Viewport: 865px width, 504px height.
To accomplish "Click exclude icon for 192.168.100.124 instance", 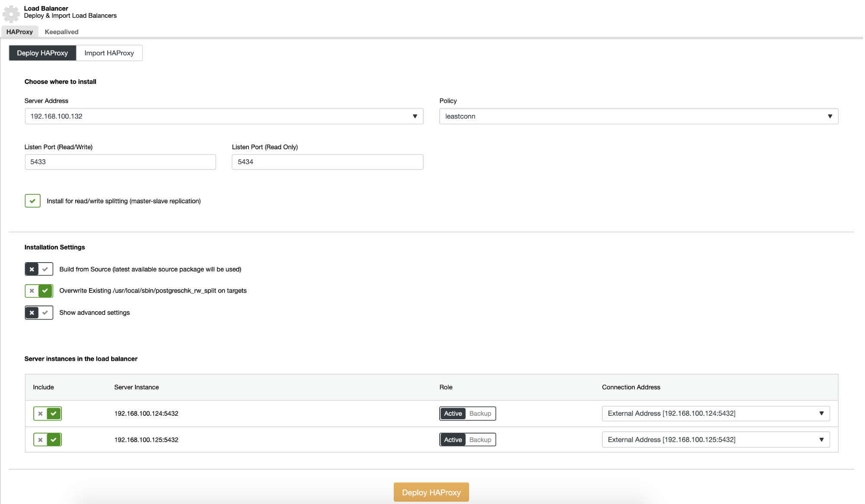I will (40, 414).
